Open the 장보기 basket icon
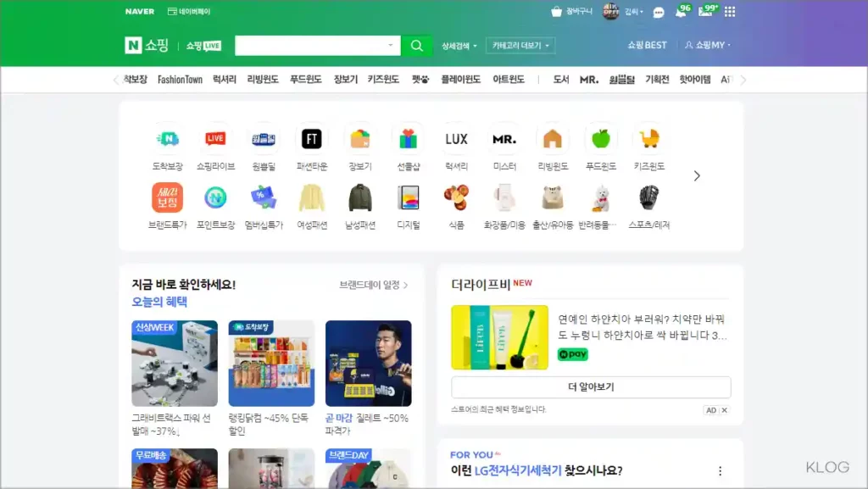Viewport: 868px width, 489px height. 359,139
